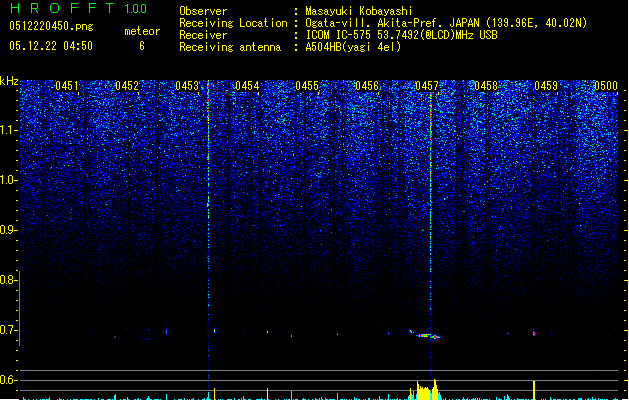
Task: Select the HROFFT 1.0.0 title text
Action: point(78,8)
